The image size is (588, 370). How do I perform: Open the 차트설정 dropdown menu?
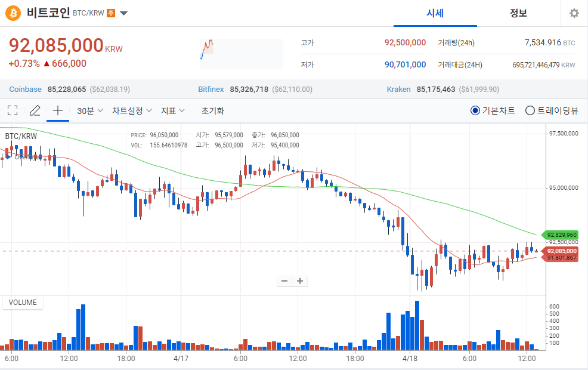[x=132, y=110]
